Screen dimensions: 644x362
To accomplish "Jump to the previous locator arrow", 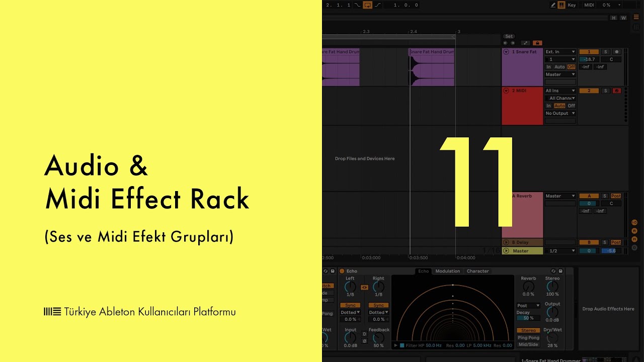I will [x=506, y=43].
